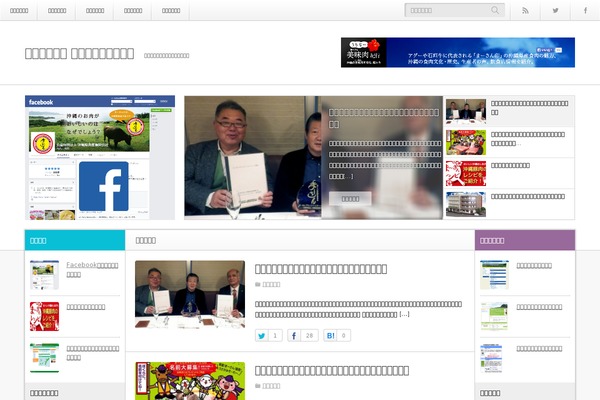Viewport: 600px width, 400px height.
Task: Click the read-more button on the featured slide
Action: click(x=350, y=199)
